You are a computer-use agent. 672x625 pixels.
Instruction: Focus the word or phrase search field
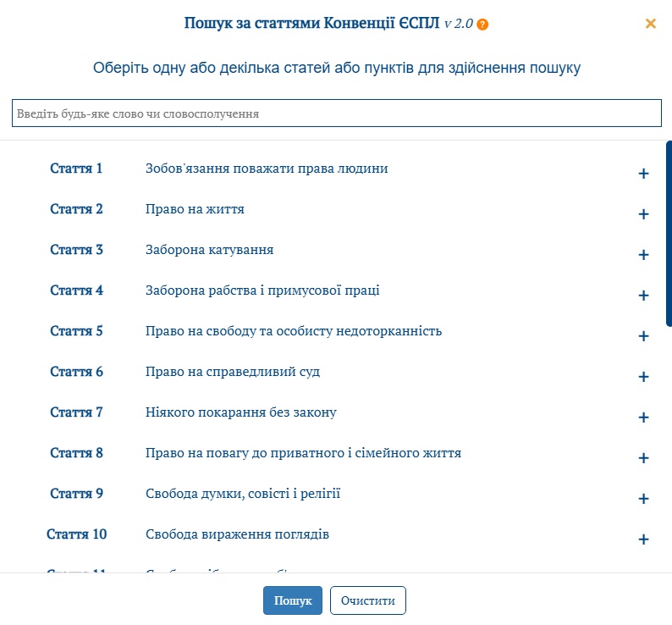tap(337, 113)
